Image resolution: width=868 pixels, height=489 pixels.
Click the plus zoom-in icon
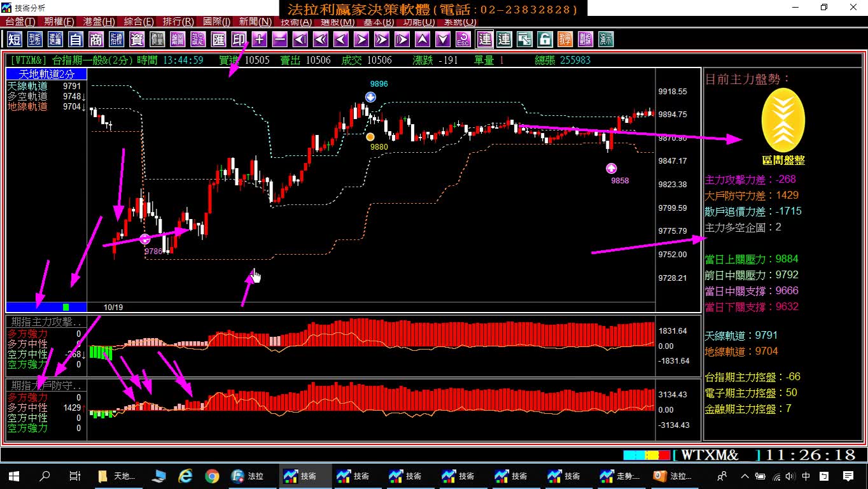[x=259, y=39]
